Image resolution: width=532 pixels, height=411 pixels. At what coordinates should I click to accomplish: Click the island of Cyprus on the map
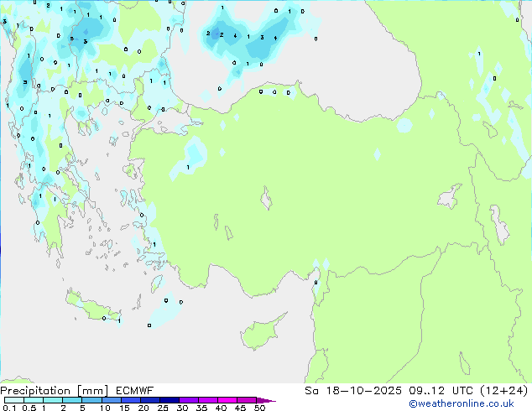pyautogui.click(x=261, y=333)
